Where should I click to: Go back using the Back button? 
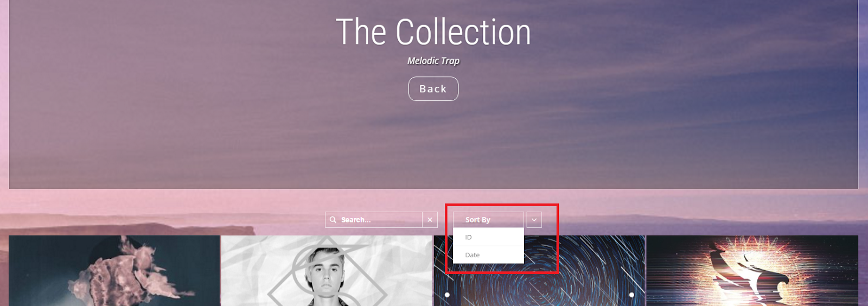click(x=433, y=89)
